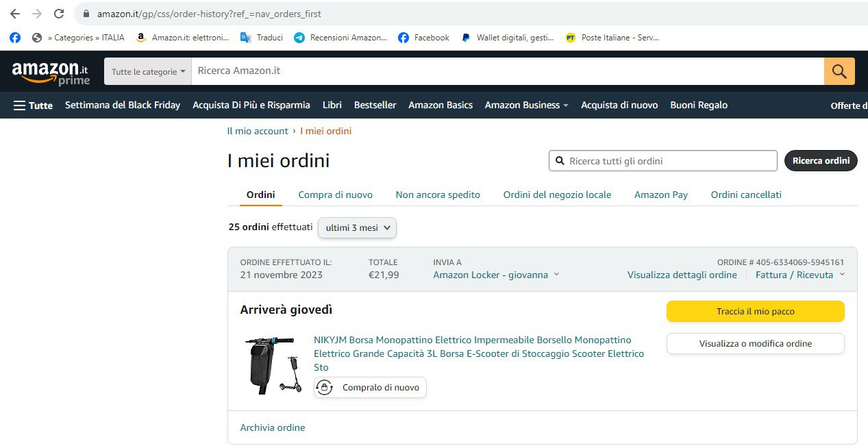Click Settimana del Black Friday link

123,105
